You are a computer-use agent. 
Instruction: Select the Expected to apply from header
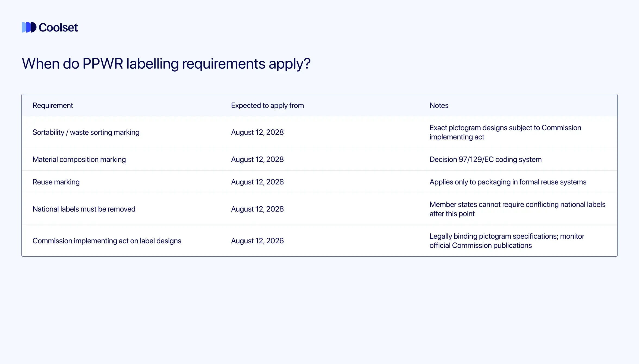tap(267, 106)
